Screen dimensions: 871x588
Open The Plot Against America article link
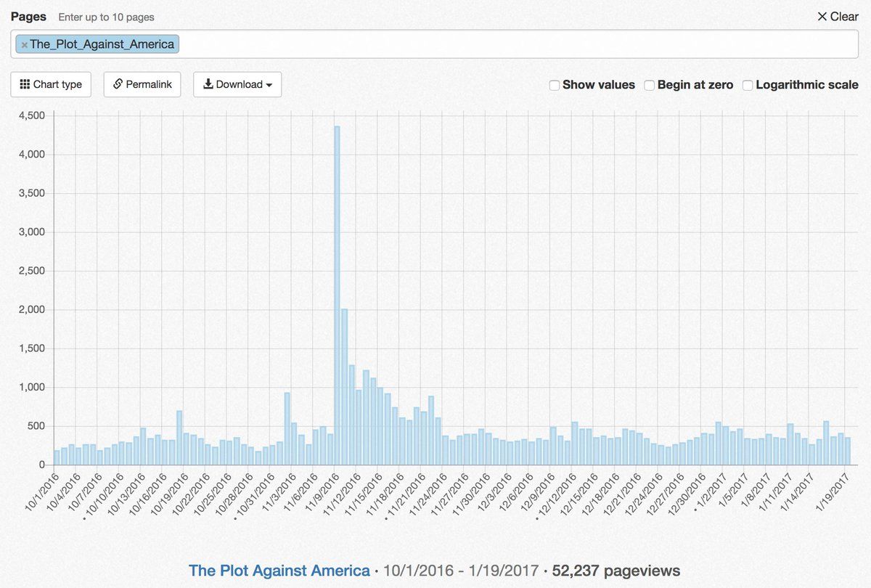(x=279, y=571)
